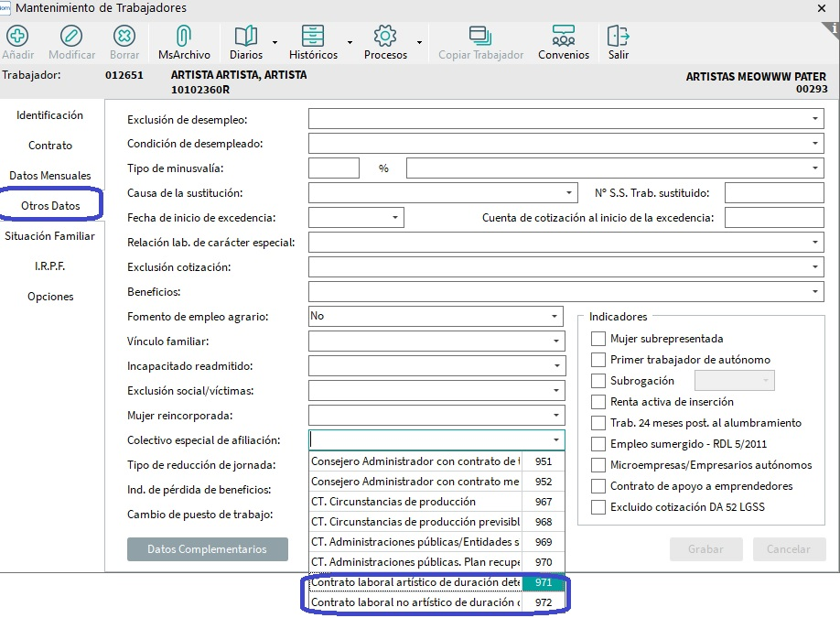The height and width of the screenshot is (618, 840).
Task: Open the Procesos gear icon
Action: click(385, 37)
